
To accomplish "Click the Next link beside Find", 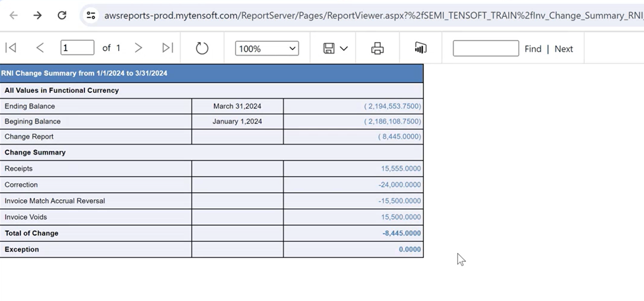I will tap(563, 49).
